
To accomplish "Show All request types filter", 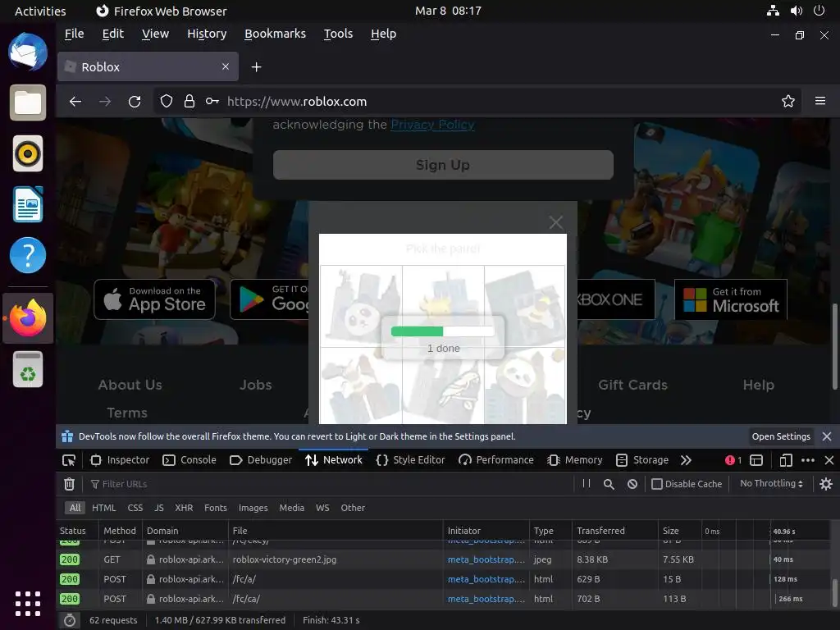I will [x=75, y=507].
